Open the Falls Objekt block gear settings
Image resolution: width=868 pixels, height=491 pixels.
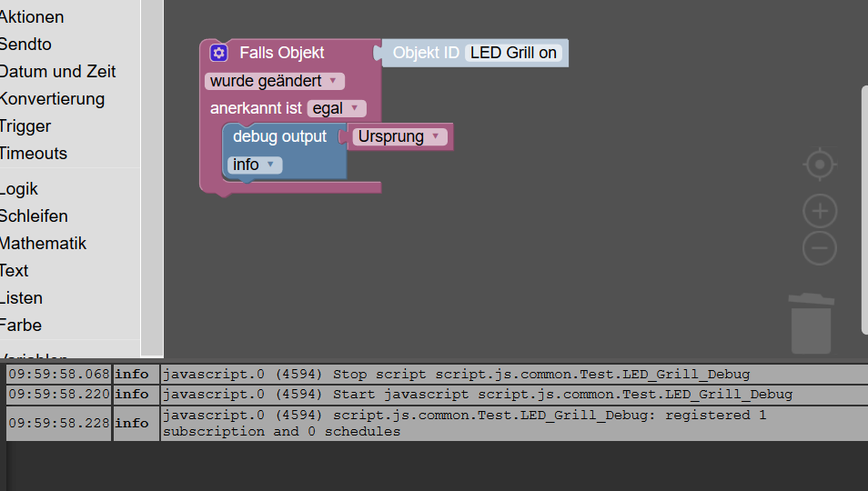218,53
